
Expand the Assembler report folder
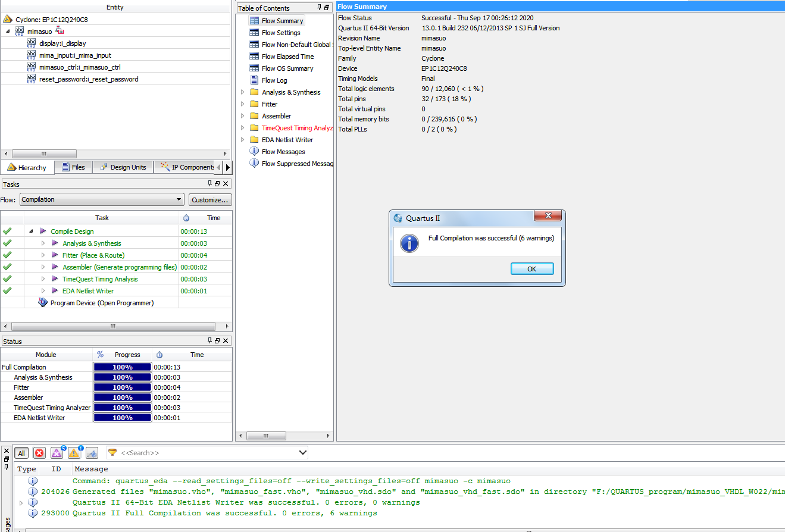[242, 116]
